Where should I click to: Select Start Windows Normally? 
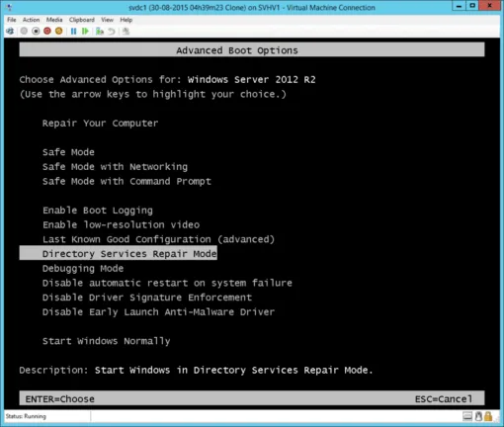pyautogui.click(x=107, y=341)
